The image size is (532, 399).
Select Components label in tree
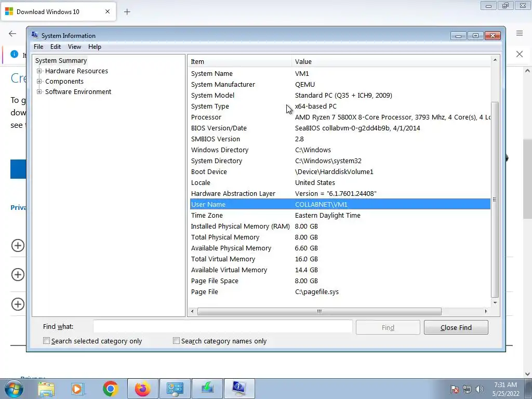pyautogui.click(x=64, y=82)
